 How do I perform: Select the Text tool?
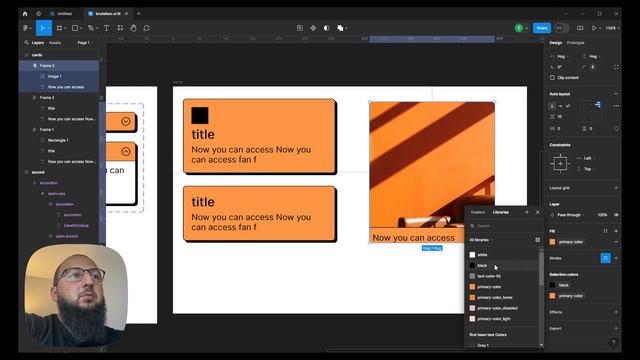[x=107, y=28]
